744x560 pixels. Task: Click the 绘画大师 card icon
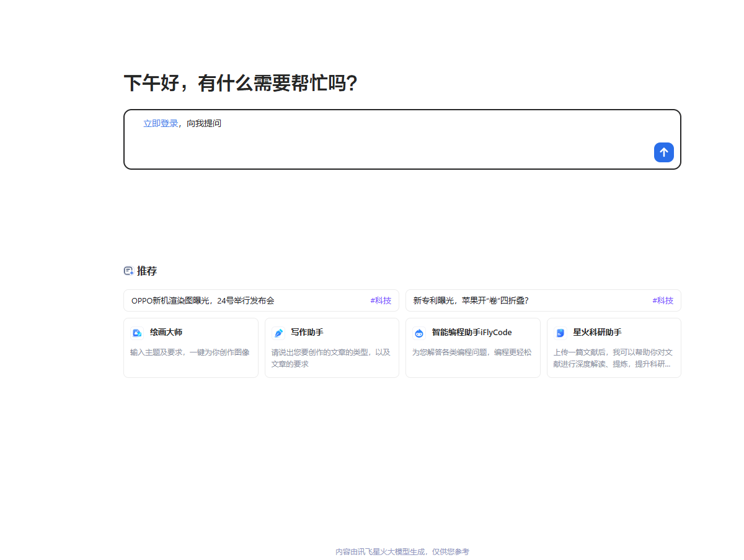[137, 333]
